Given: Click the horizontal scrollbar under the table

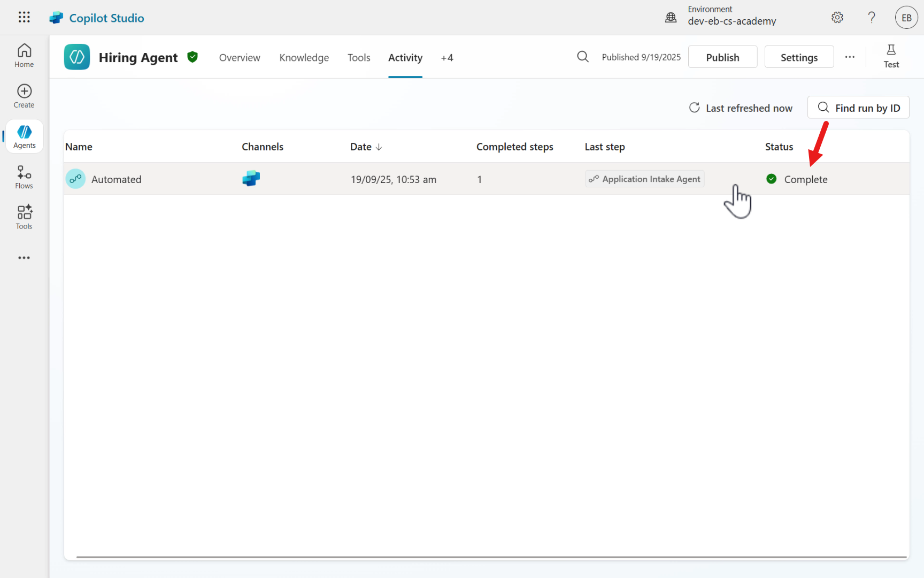Looking at the screenshot, I should [491, 557].
